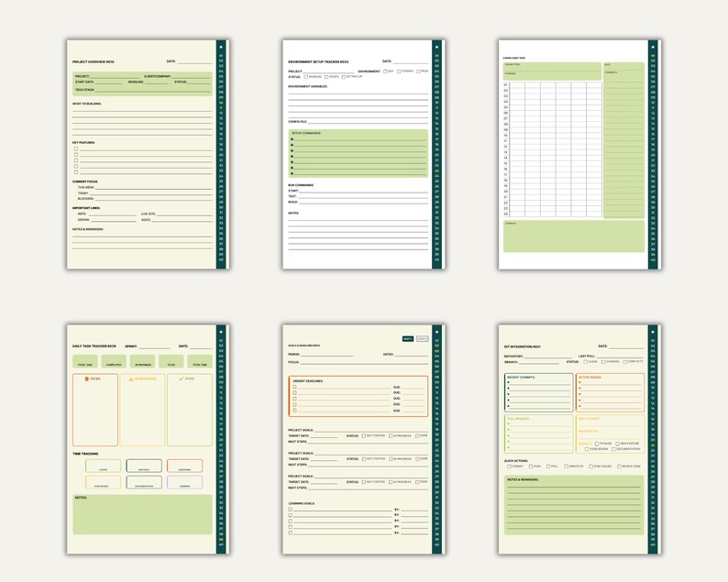The width and height of the screenshot is (728, 582).
Task: Click the To Do document icon
Action: click(x=87, y=379)
